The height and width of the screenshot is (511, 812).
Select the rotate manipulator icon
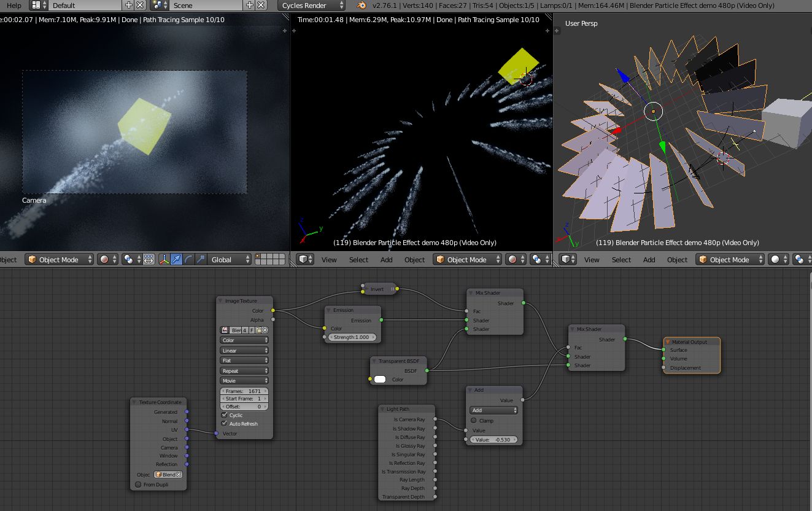pyautogui.click(x=188, y=260)
